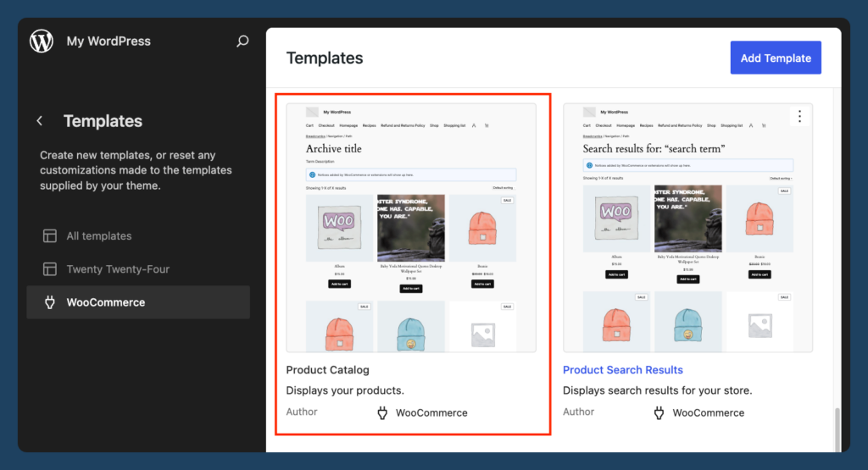Open the Product Catalog title link
This screenshot has width=868, height=470.
[328, 370]
